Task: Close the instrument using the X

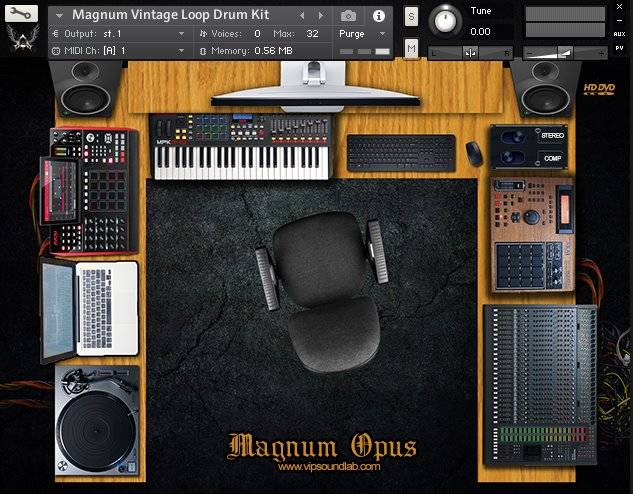Action: click(619, 6)
